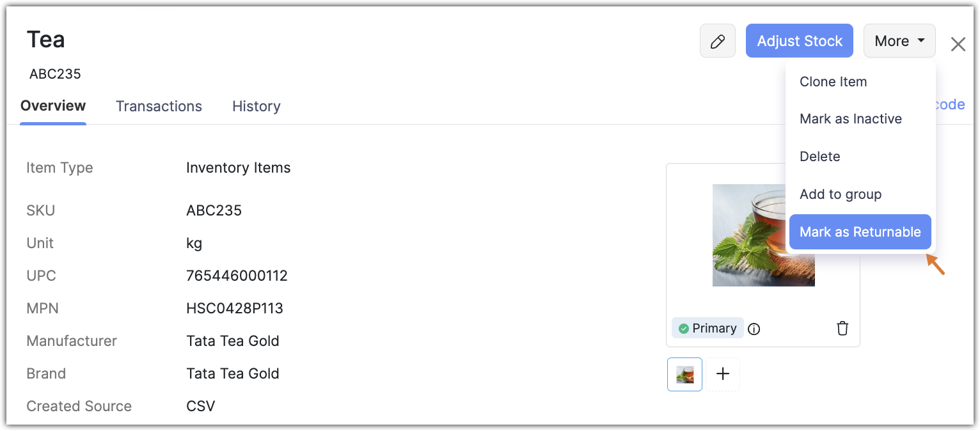Switch to the Overview tab
Screen dimensions: 980x431
pyautogui.click(x=53, y=106)
